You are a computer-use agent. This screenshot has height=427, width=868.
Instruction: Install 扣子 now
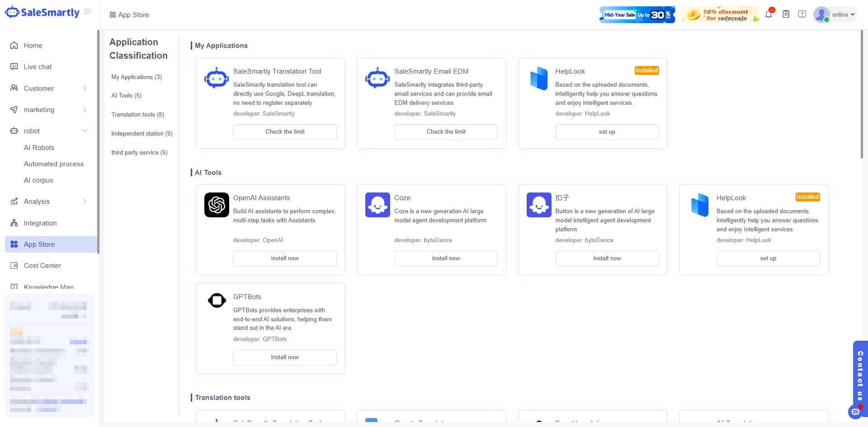(x=607, y=258)
